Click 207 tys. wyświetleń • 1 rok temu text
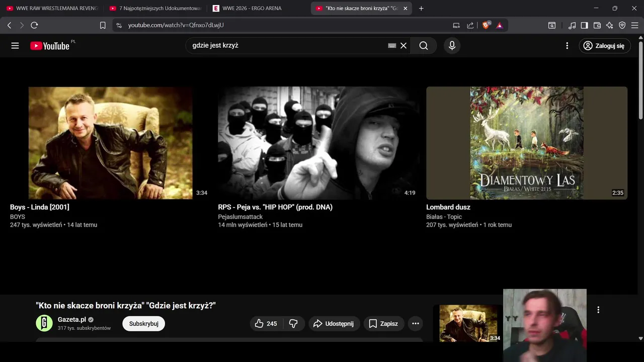 469,225
